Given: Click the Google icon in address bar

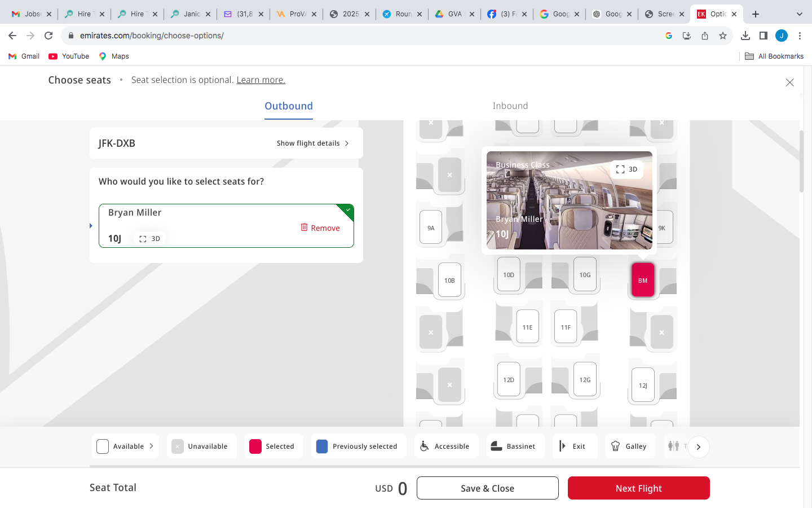Looking at the screenshot, I should coord(669,36).
